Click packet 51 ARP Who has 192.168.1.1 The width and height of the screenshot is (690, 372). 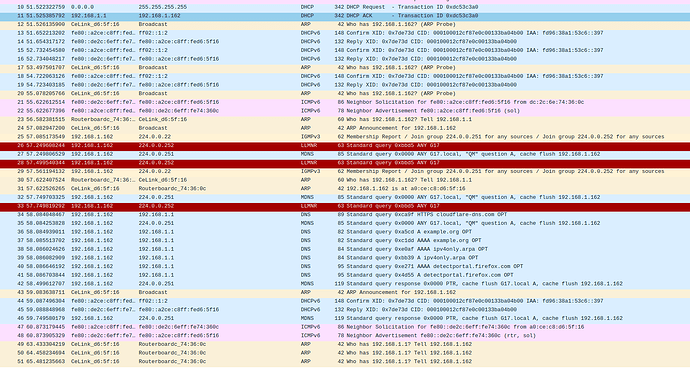click(345, 361)
